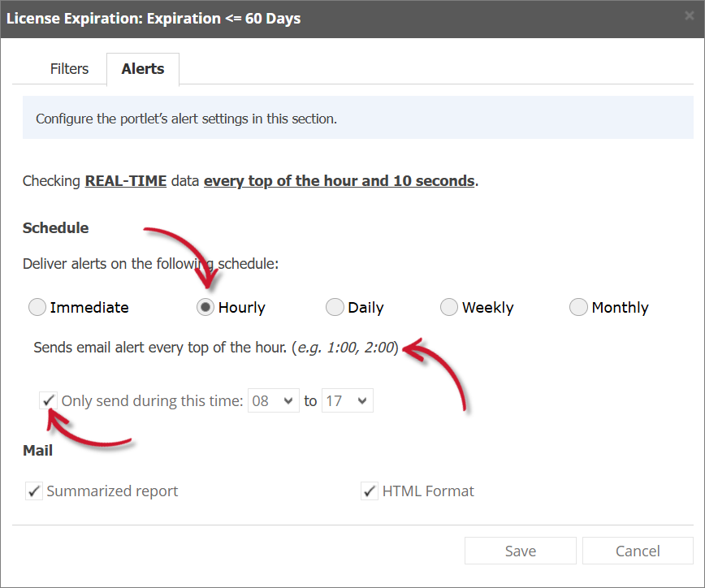Expand the 'to' time selector arrow
Screen dimensions: 705x588
coord(361,400)
